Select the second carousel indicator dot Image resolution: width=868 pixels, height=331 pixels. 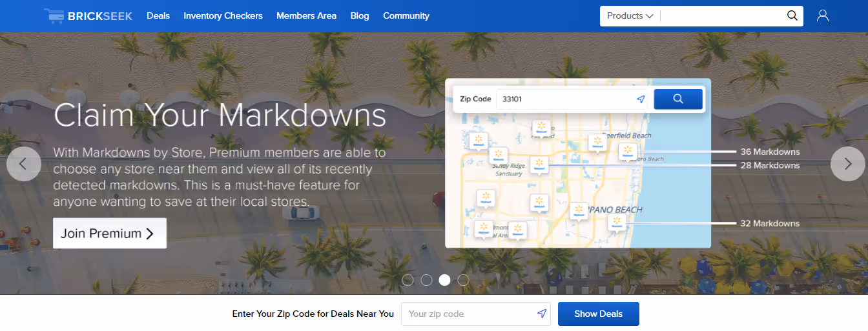point(426,280)
